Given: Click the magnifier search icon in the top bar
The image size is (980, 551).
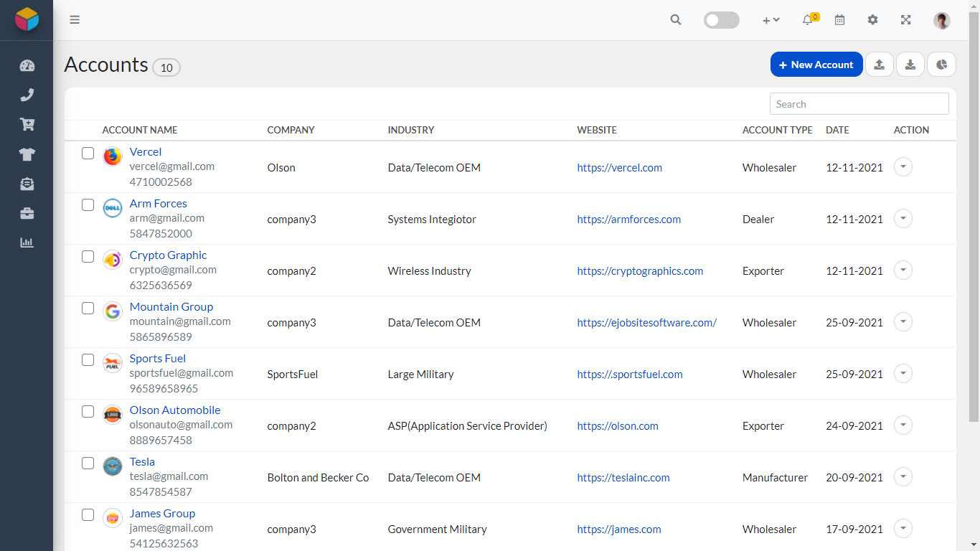Looking at the screenshot, I should pyautogui.click(x=676, y=20).
